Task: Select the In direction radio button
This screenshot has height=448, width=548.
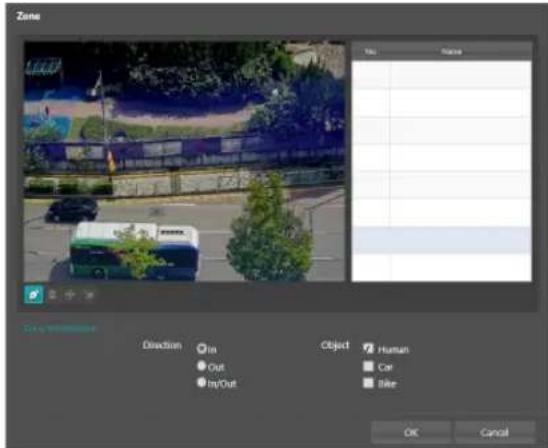Action: click(202, 348)
